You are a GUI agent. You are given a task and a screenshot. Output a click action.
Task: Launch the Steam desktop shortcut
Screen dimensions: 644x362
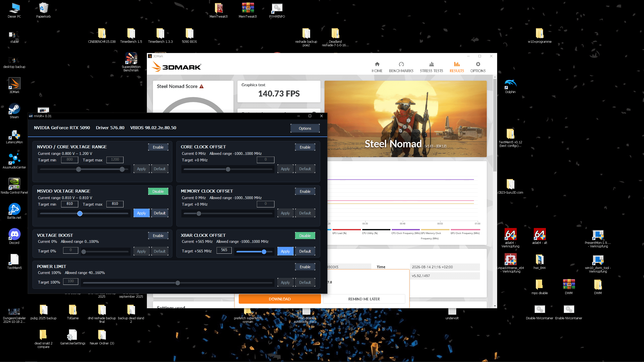click(x=14, y=111)
